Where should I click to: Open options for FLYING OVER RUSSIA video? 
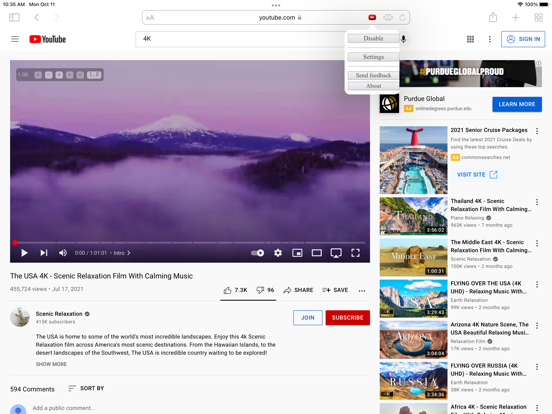[537, 367]
